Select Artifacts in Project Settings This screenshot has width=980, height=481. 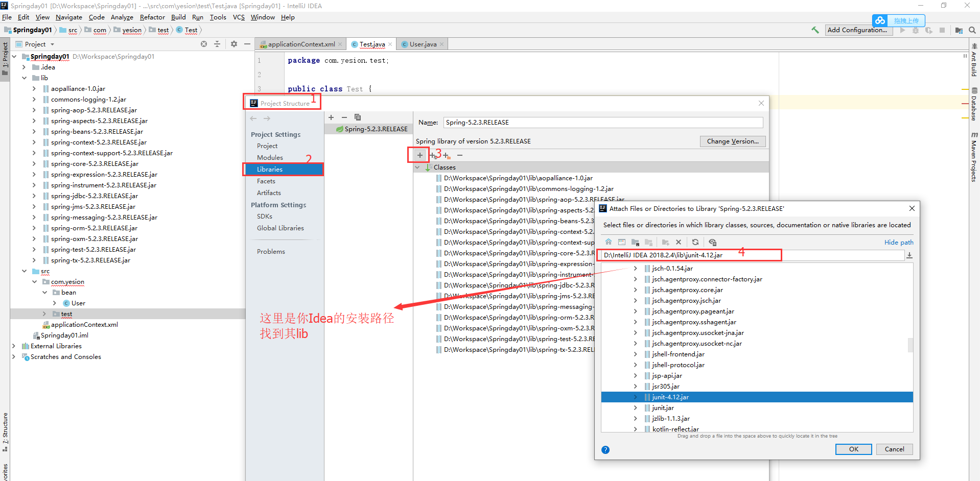pos(269,193)
